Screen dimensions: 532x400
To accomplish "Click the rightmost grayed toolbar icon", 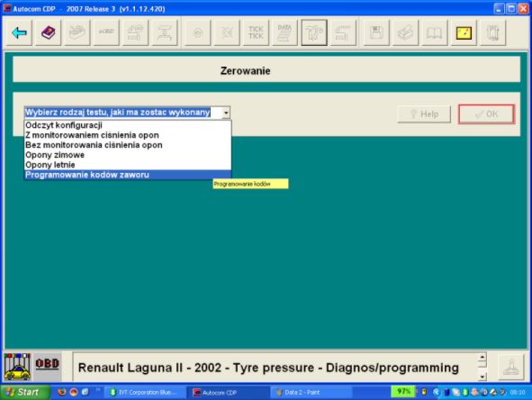I will [492, 33].
